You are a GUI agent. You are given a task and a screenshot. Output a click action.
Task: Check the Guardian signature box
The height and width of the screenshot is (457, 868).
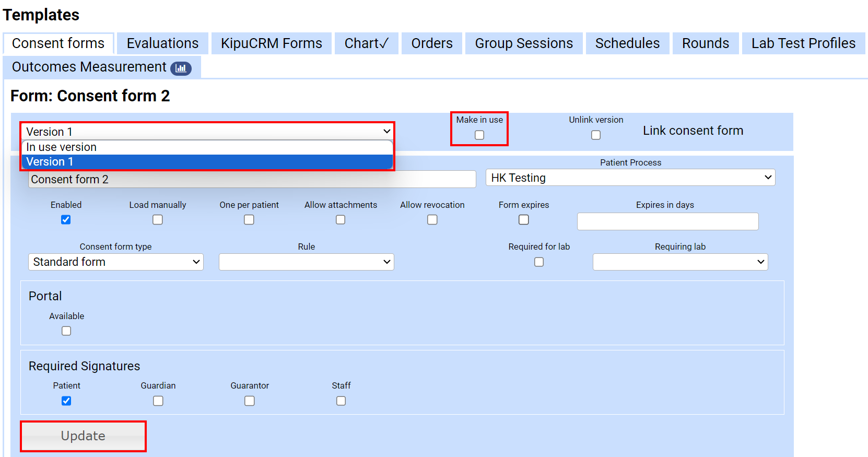pos(158,401)
